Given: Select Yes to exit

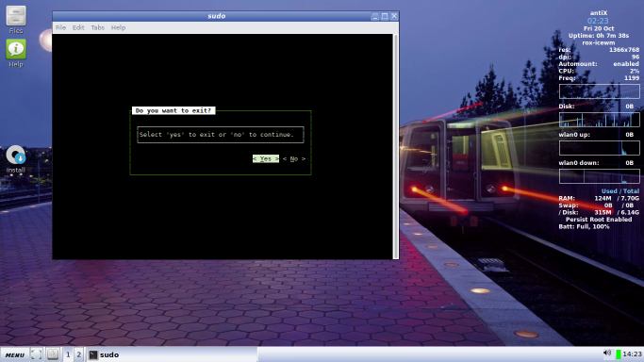Looking at the screenshot, I should 266,158.
